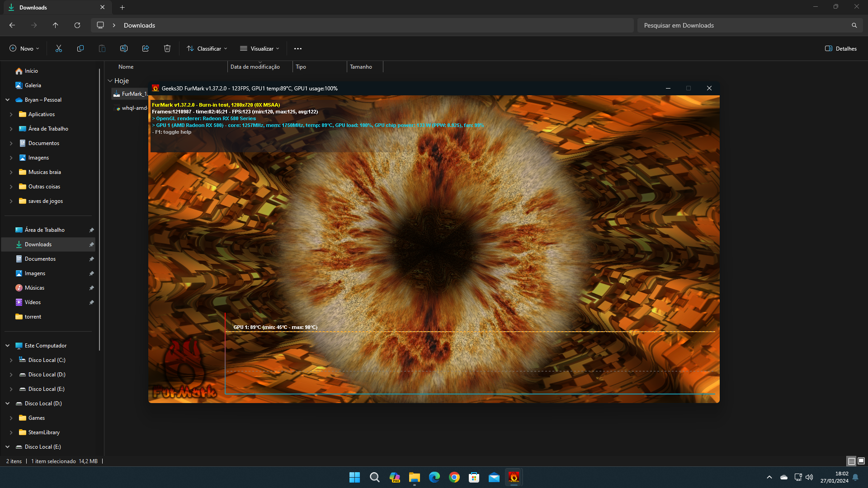Image resolution: width=868 pixels, height=488 pixels.
Task: Refresh the Downloads folder
Action: pos(77,25)
